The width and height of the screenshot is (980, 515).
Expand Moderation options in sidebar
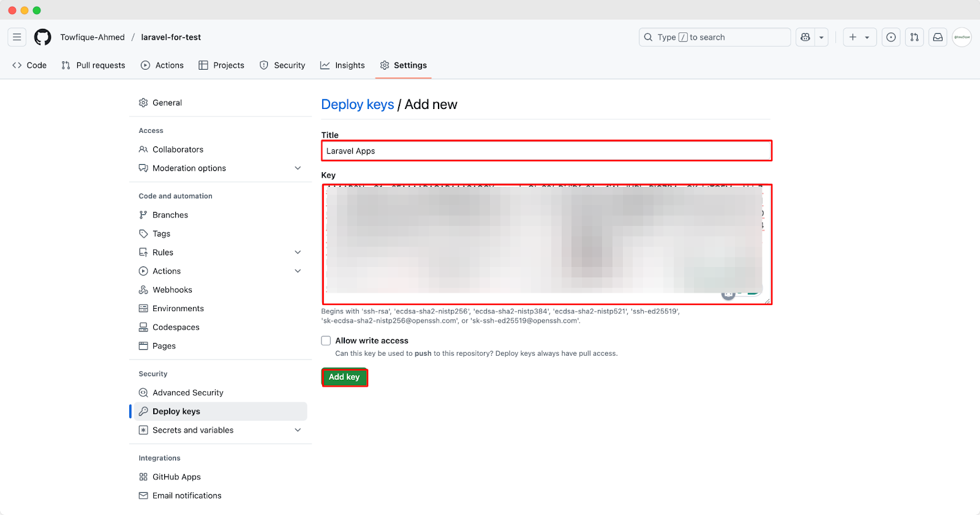click(x=298, y=168)
